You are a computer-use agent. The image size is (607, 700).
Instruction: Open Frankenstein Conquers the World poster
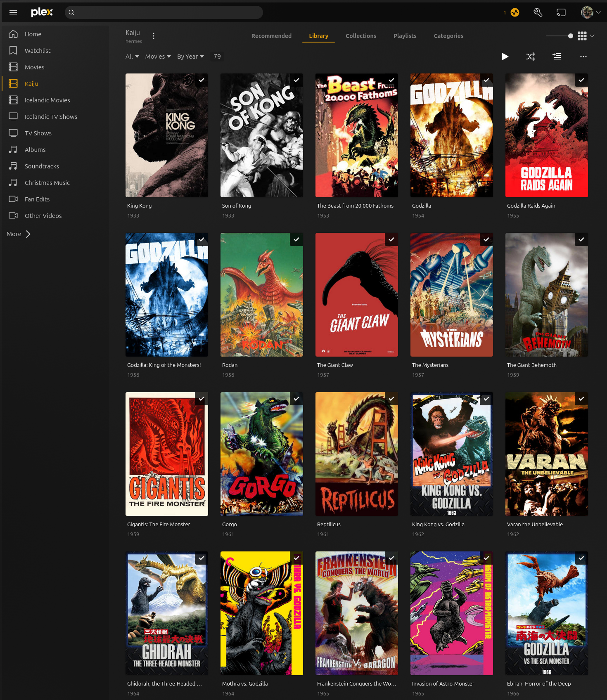[x=357, y=613]
